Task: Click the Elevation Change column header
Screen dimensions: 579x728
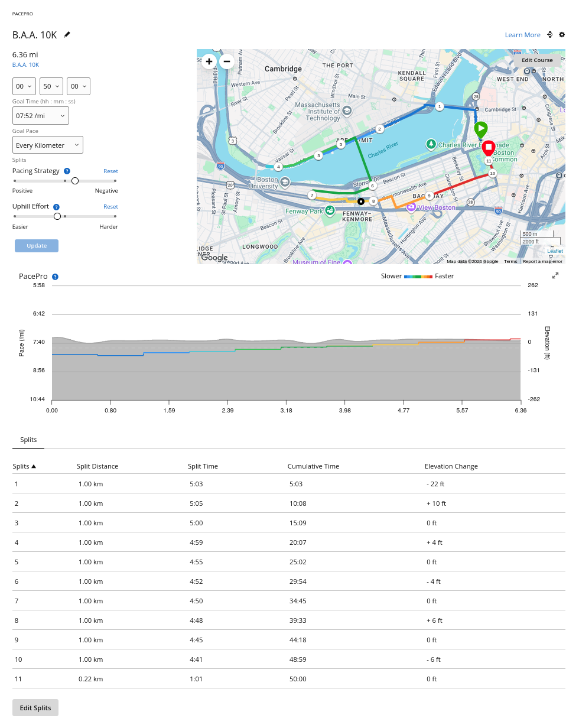Action: pos(451,466)
